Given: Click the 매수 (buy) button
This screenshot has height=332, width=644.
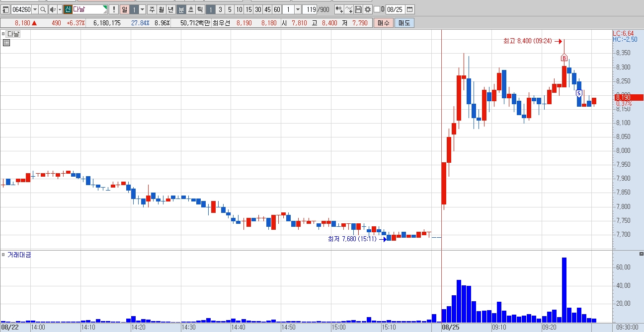Looking at the screenshot, I should [x=384, y=23].
